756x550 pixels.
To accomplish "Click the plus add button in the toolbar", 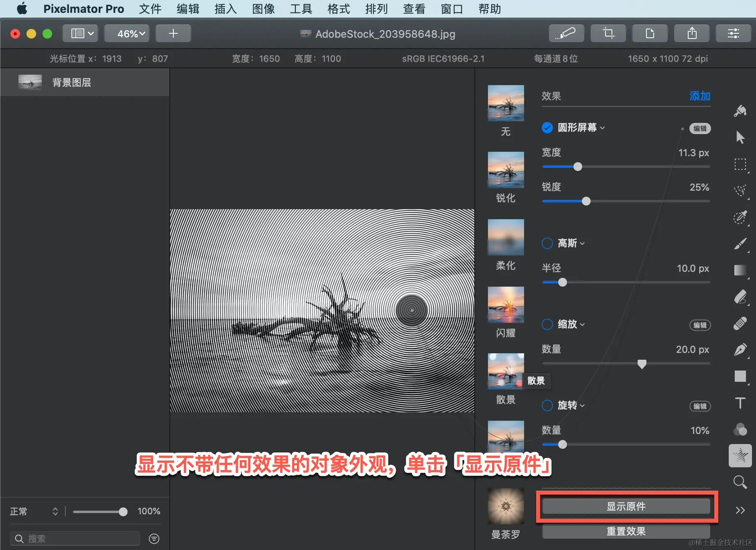I will [173, 33].
